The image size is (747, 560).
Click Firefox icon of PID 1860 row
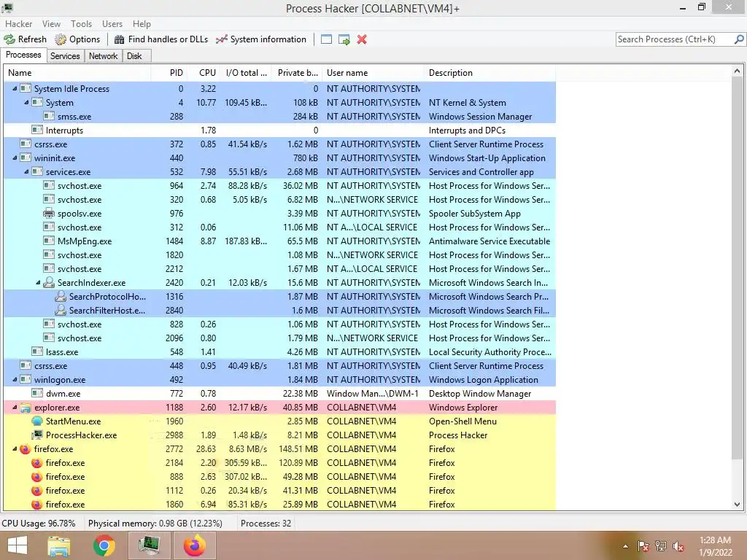pos(37,505)
